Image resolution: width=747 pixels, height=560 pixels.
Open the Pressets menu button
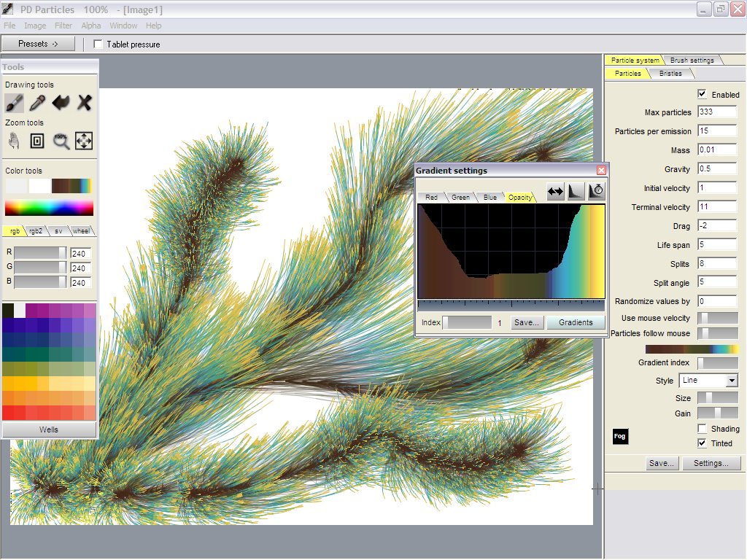coord(38,44)
